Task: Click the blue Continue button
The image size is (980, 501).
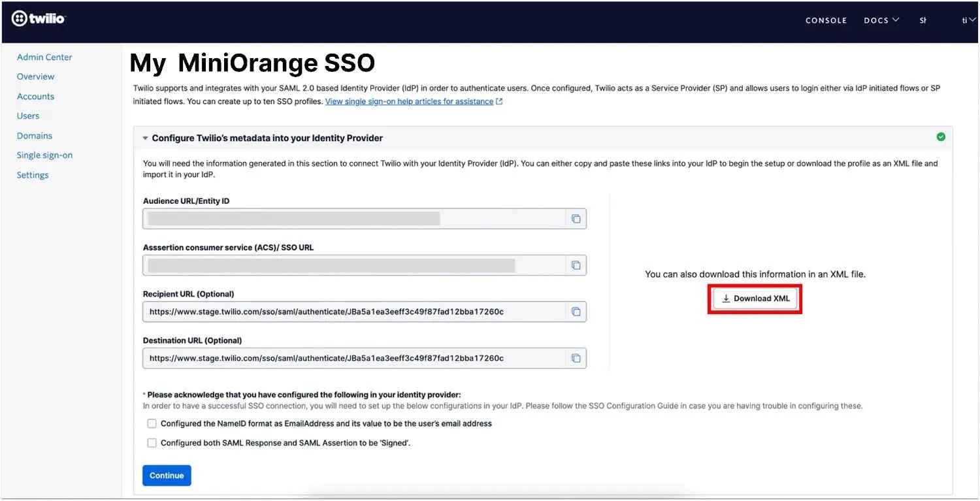Action: 167,476
